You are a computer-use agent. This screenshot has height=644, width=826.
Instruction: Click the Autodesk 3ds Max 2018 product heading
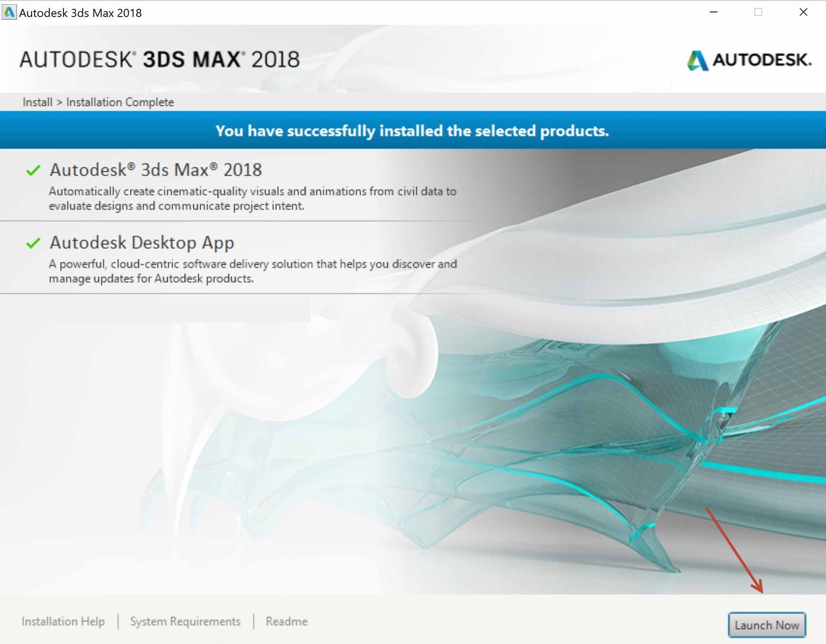154,169
